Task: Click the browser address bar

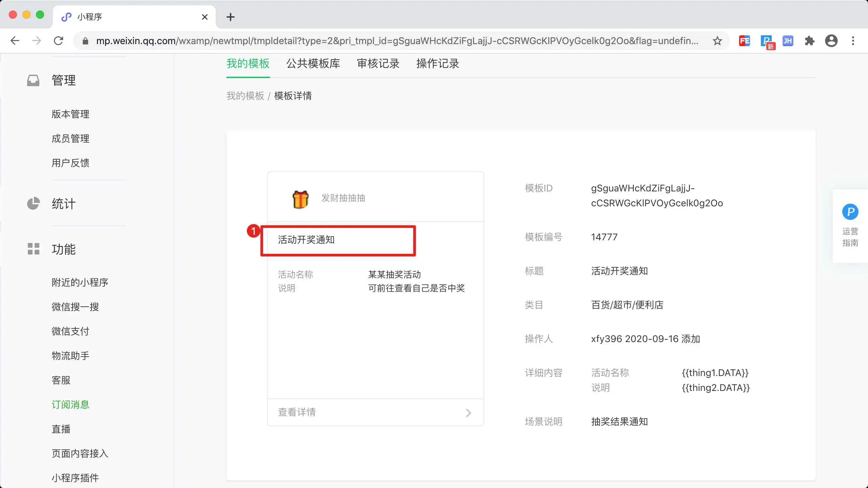Action: 397,41
